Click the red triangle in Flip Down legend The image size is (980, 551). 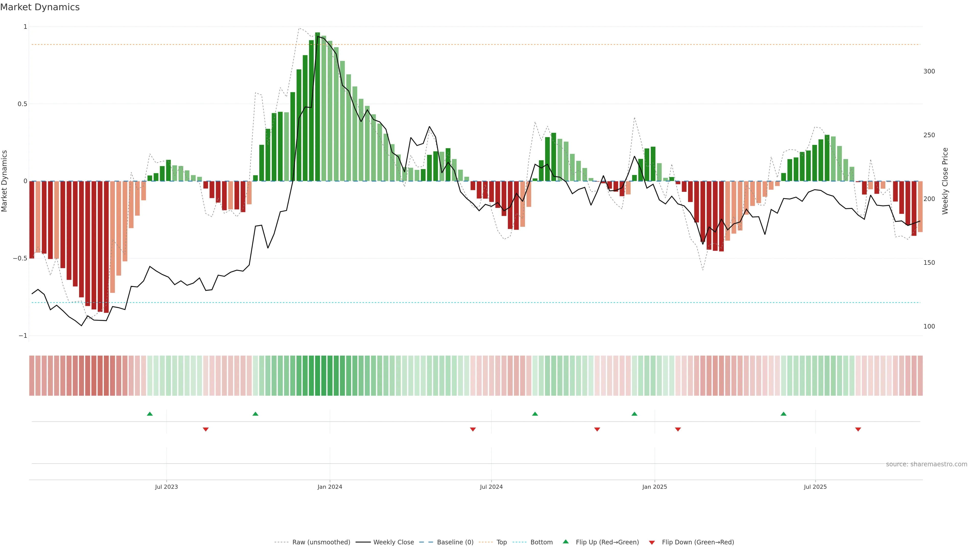[652, 543]
